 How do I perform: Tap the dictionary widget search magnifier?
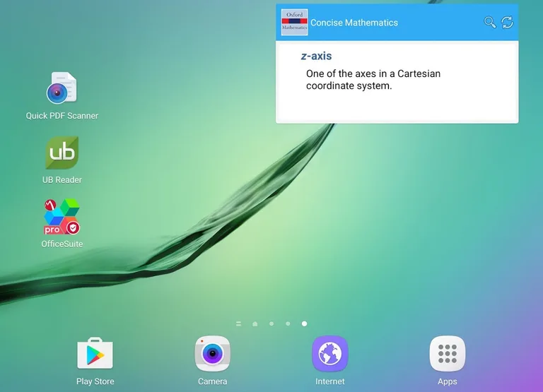click(x=489, y=23)
